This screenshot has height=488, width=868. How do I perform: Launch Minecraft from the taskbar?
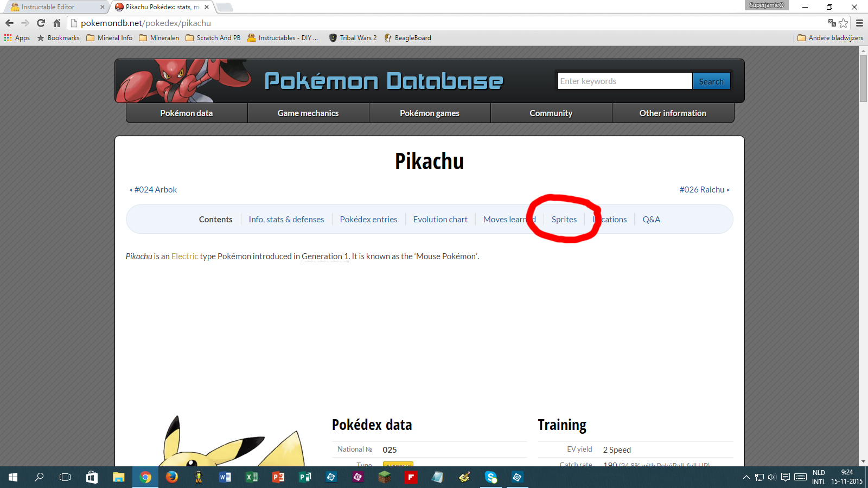pos(385,477)
